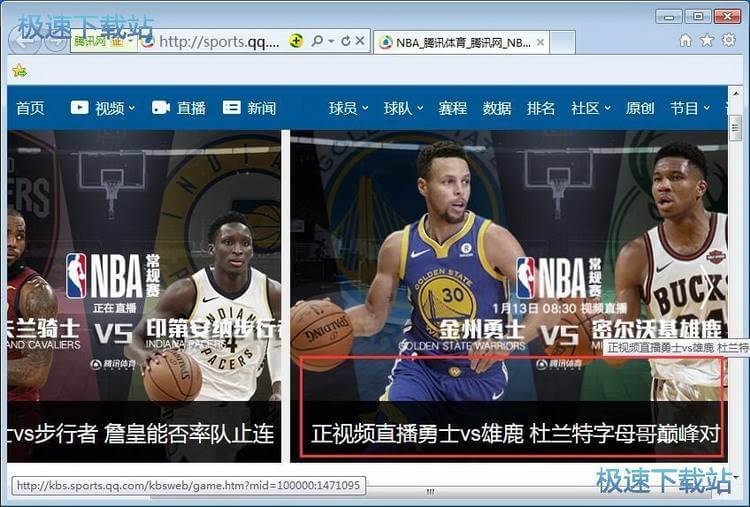Image resolution: width=750 pixels, height=507 pixels.
Task: Open the address bar search dropdown arrow
Action: pos(331,42)
